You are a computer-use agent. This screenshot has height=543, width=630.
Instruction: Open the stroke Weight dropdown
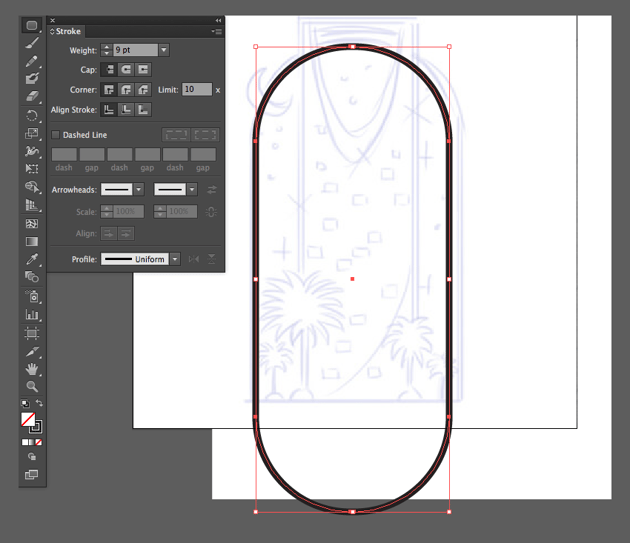tap(164, 50)
